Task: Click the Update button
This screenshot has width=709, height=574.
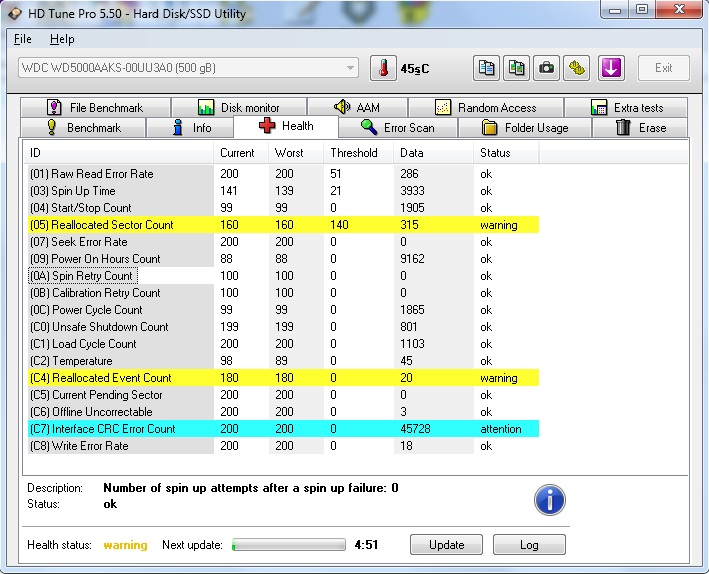Action: pyautogui.click(x=446, y=545)
